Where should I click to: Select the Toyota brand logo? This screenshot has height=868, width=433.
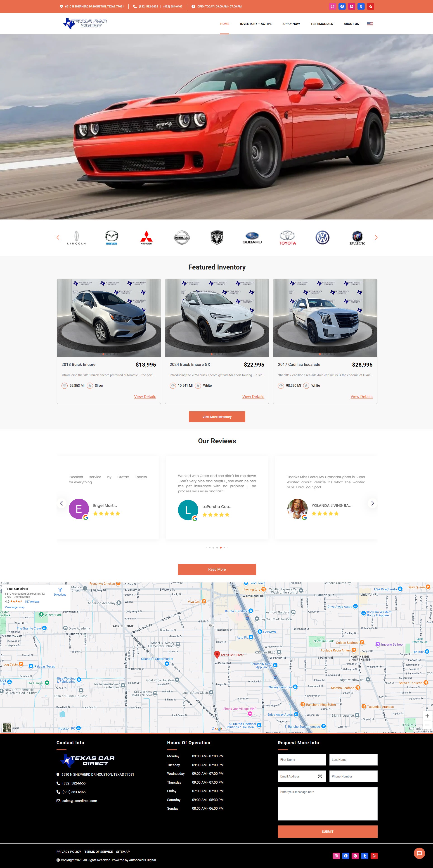point(287,238)
